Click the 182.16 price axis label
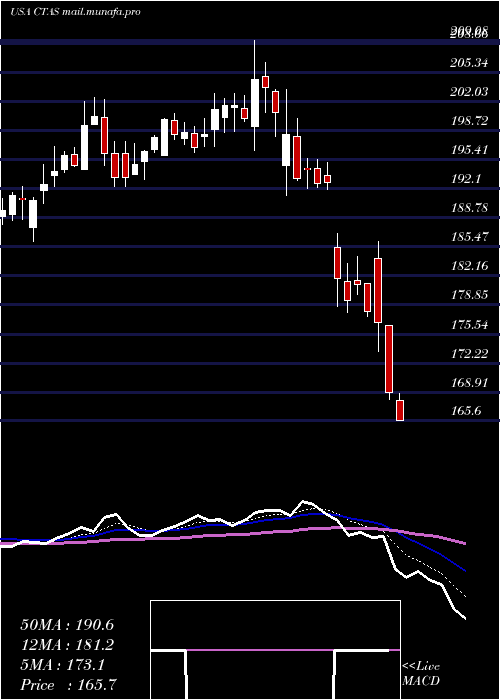Viewport: 500px width, 700px height. pos(468,266)
